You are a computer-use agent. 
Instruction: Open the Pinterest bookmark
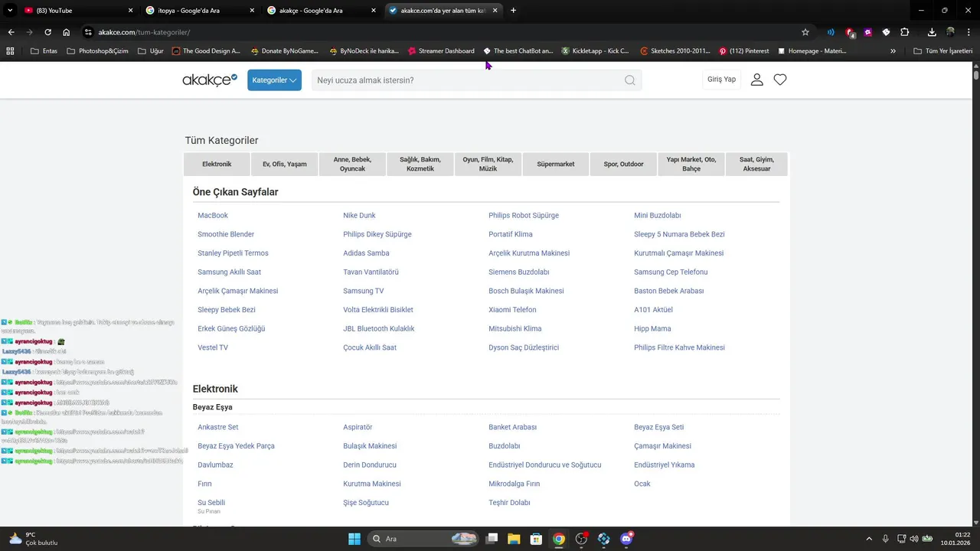[x=743, y=51]
